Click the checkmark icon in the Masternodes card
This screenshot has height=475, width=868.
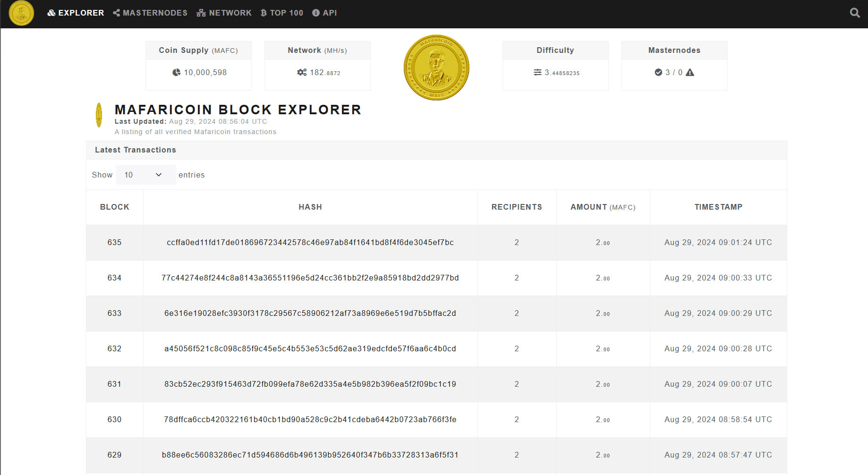point(658,72)
